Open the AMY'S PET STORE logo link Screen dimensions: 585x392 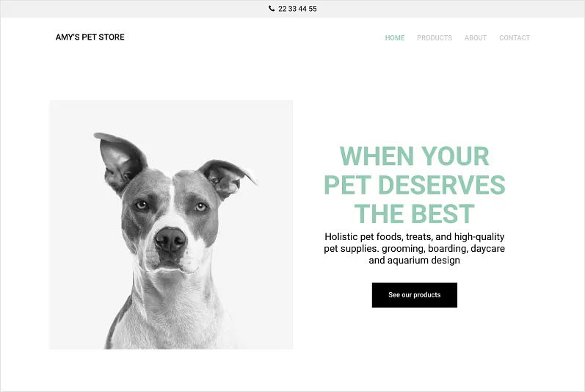pyautogui.click(x=90, y=37)
